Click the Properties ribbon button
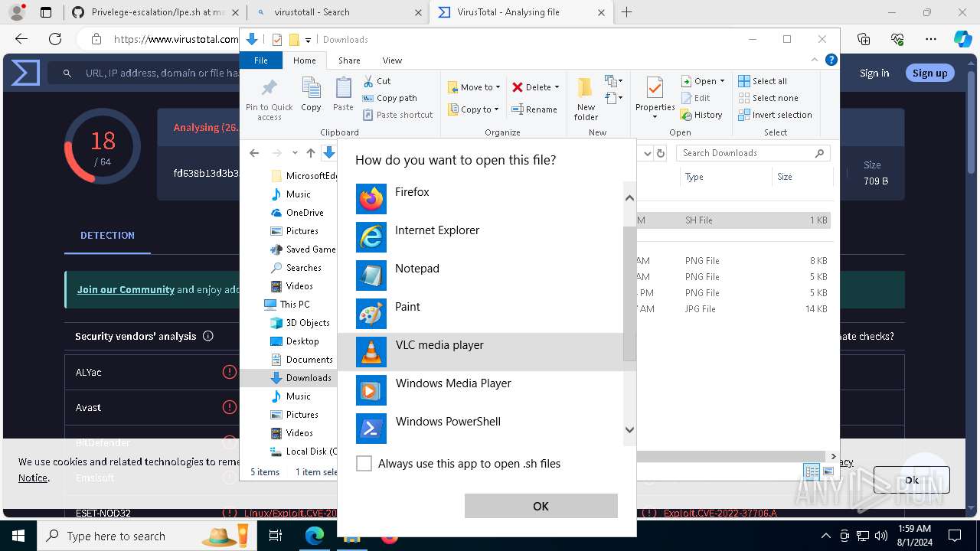 (x=654, y=99)
